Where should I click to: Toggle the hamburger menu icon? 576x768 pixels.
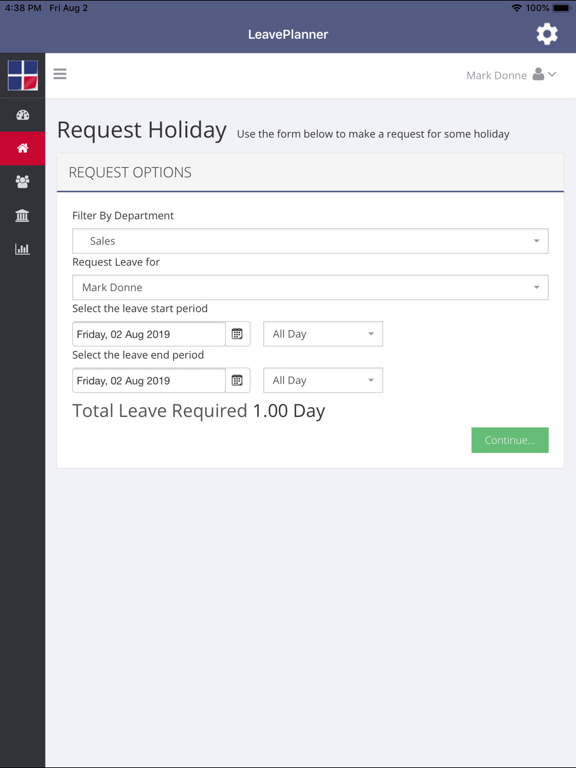tap(60, 74)
